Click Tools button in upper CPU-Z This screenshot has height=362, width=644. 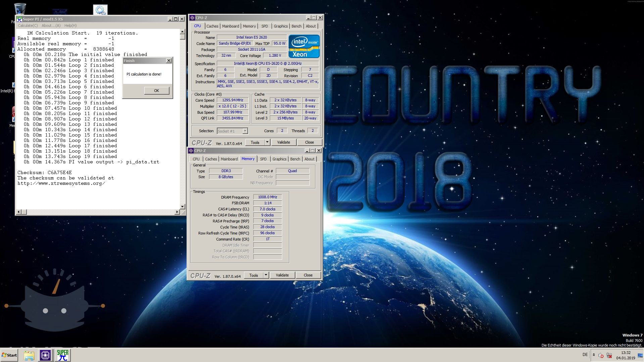click(255, 143)
